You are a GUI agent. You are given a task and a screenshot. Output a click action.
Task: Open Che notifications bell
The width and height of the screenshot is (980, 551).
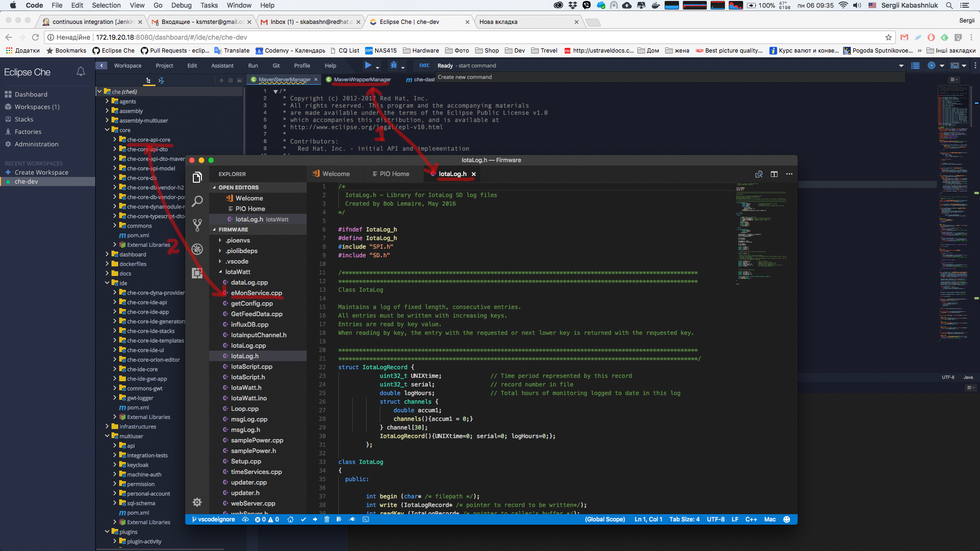[81, 72]
